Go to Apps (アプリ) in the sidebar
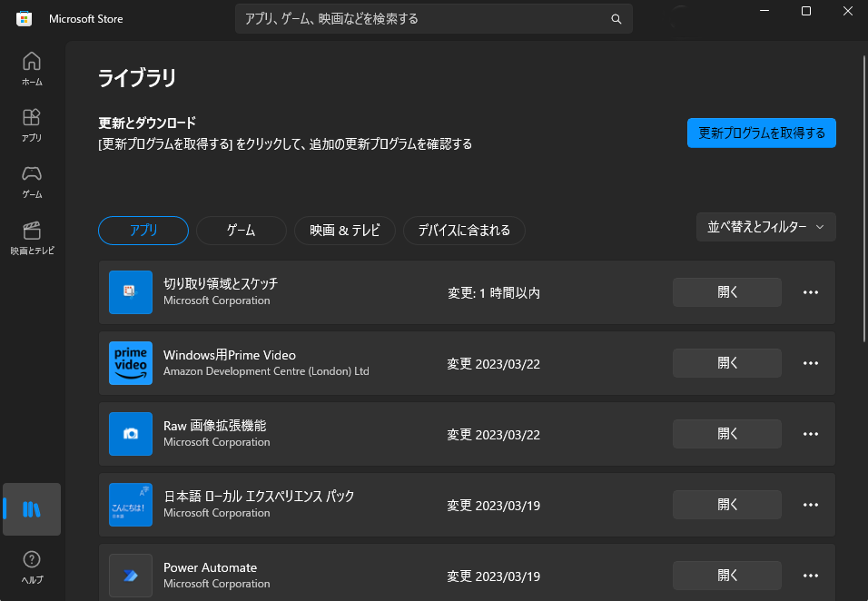868x601 pixels. [32, 124]
